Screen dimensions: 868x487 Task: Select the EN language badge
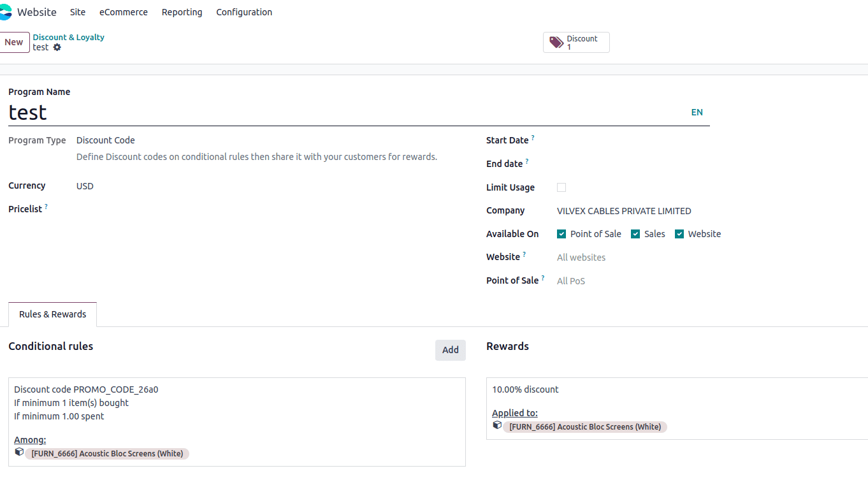(x=697, y=112)
